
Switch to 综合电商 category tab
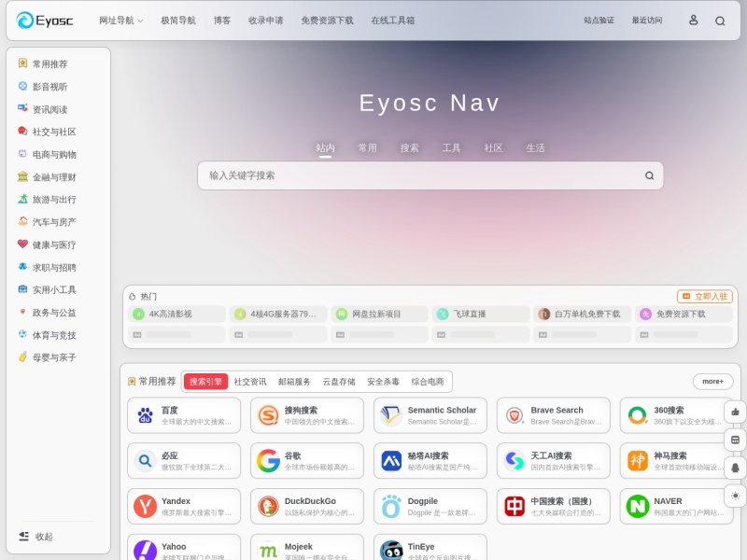pyautogui.click(x=428, y=382)
